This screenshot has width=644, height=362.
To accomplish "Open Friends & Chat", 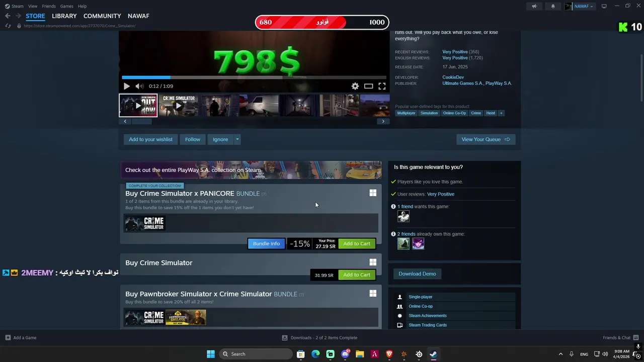I will pos(621,338).
